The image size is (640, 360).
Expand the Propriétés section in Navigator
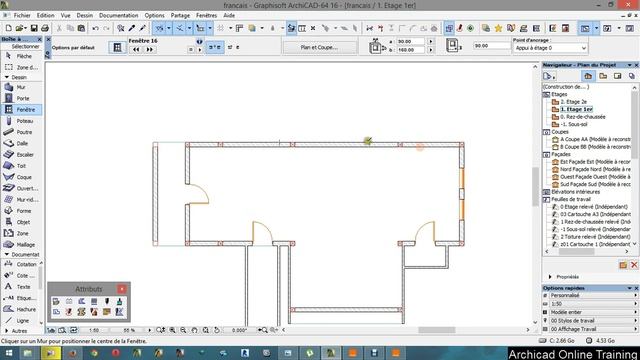tap(550, 277)
